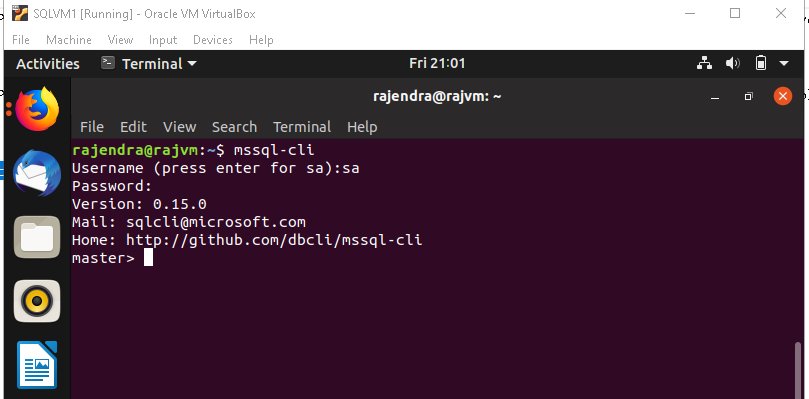Open the Fri 21:01 clock calendar

tap(437, 63)
